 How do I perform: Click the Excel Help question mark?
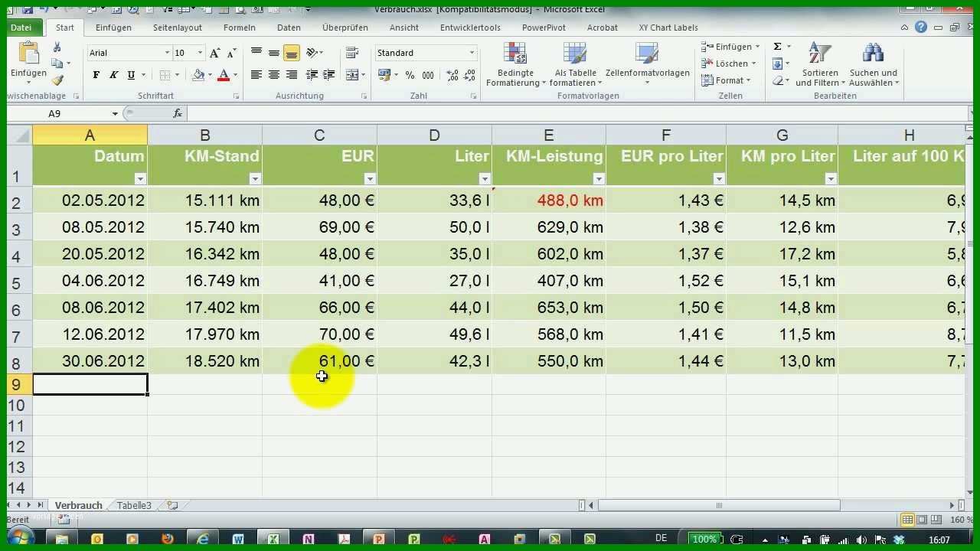(921, 28)
